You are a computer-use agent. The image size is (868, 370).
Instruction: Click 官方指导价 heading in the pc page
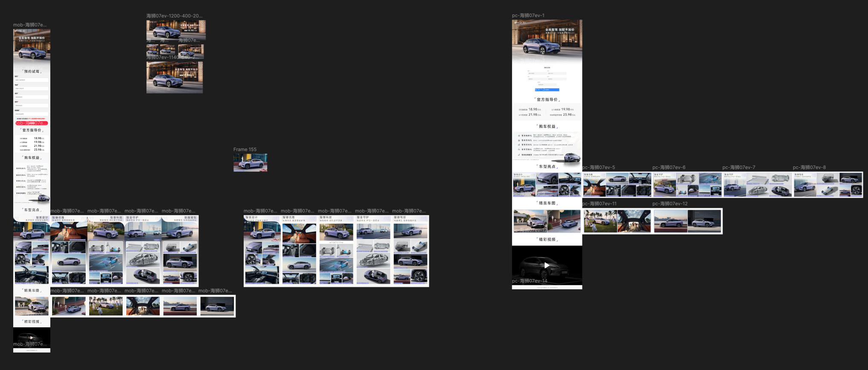(x=547, y=99)
